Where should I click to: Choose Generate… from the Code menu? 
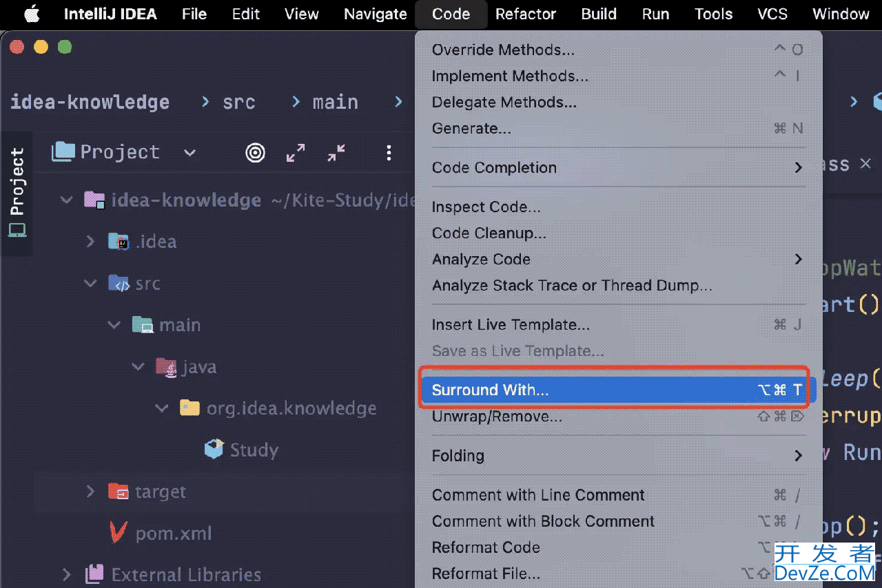tap(618, 128)
